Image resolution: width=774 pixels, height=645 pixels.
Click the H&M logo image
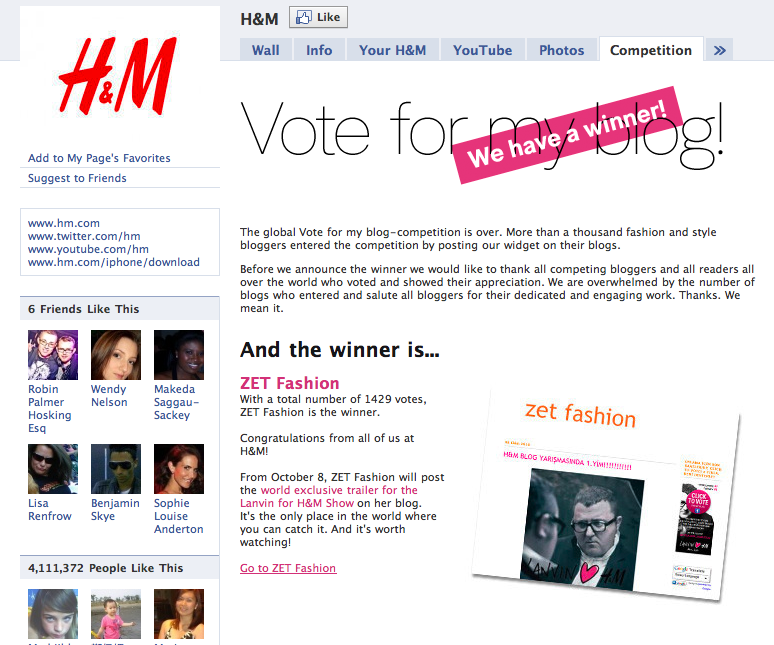pyautogui.click(x=117, y=75)
